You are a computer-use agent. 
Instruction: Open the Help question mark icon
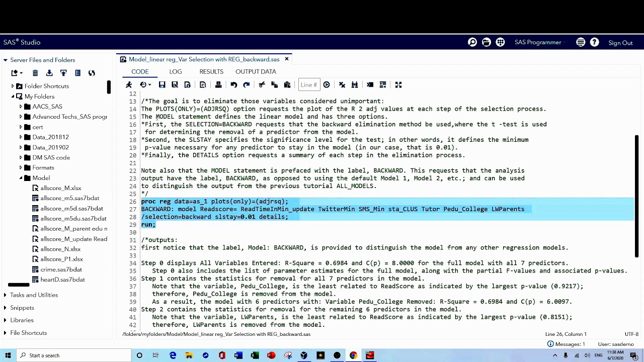pos(594,43)
